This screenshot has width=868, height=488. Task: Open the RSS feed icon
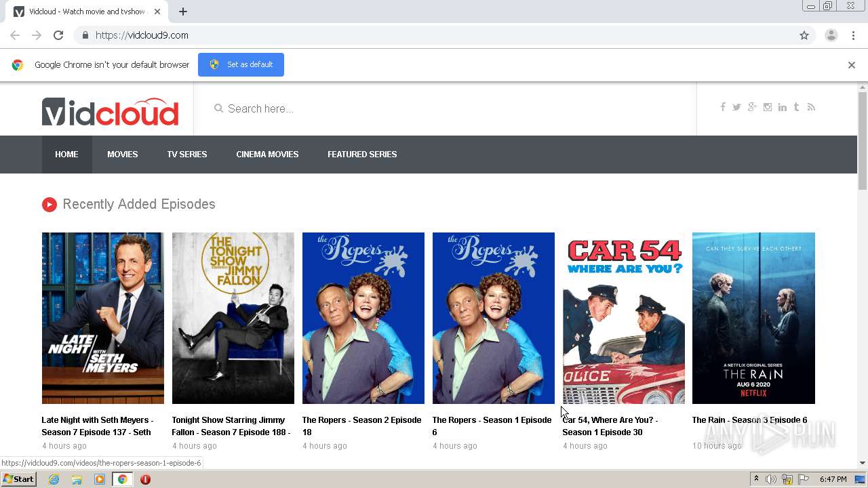tap(811, 107)
